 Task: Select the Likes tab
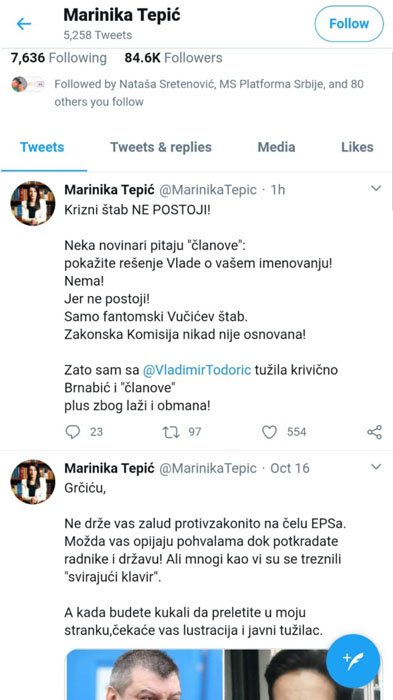pyautogui.click(x=357, y=147)
